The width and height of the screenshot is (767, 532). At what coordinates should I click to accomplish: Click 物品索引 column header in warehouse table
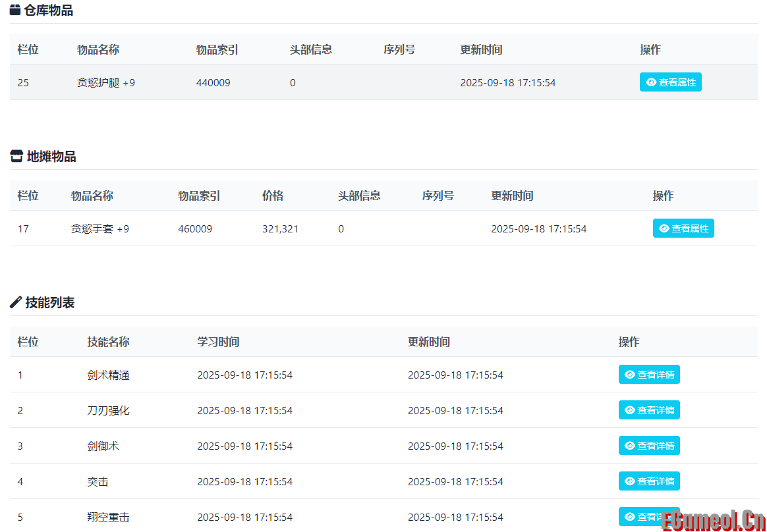point(217,50)
